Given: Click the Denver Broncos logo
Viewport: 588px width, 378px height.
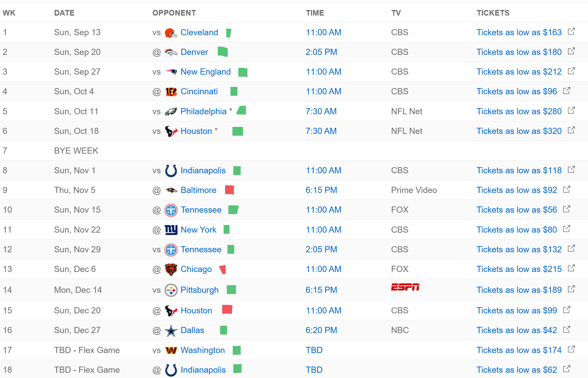Looking at the screenshot, I should tap(171, 52).
